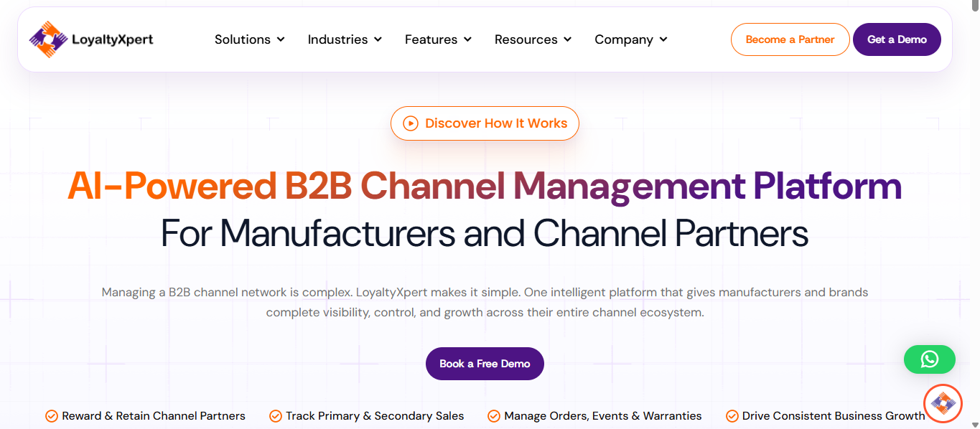Viewport: 980px width, 429px height.
Task: Click the Get a Demo button
Action: pyautogui.click(x=897, y=39)
